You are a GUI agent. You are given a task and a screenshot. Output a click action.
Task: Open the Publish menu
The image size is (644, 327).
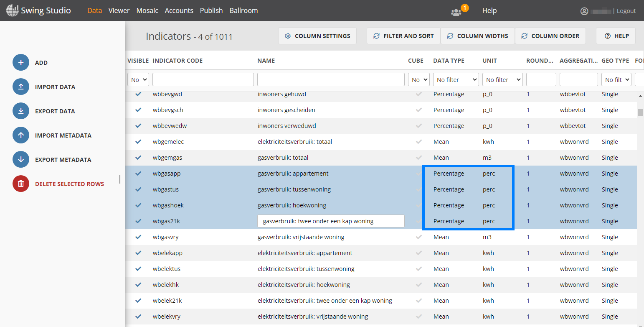(x=211, y=10)
